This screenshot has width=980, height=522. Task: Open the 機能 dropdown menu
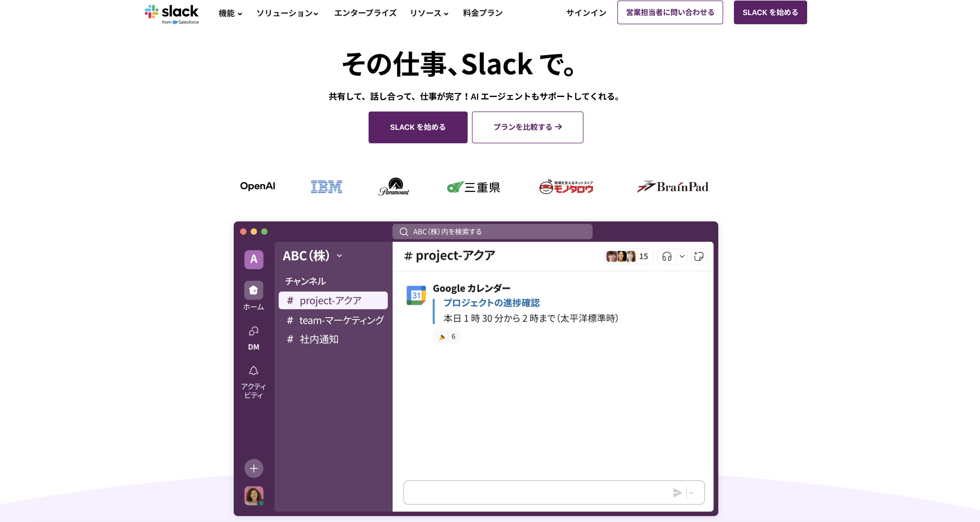tap(230, 13)
